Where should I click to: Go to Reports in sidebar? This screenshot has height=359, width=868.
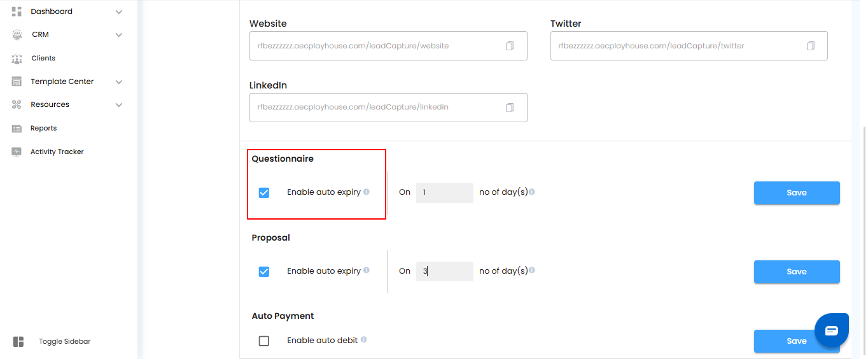click(x=43, y=129)
